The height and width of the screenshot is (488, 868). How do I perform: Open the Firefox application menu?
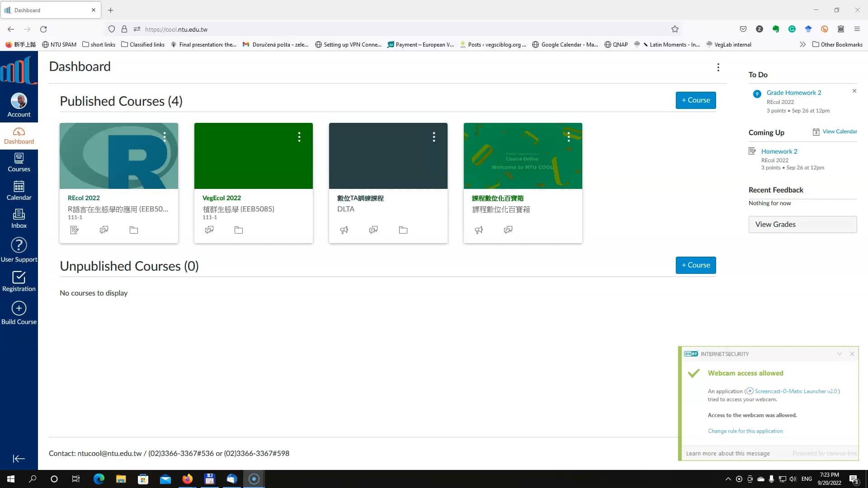coord(857,29)
